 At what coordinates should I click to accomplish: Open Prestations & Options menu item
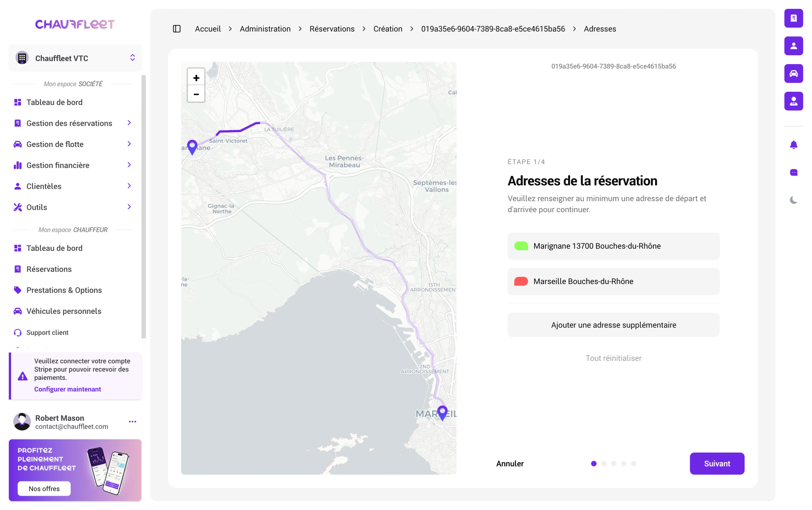tap(64, 290)
